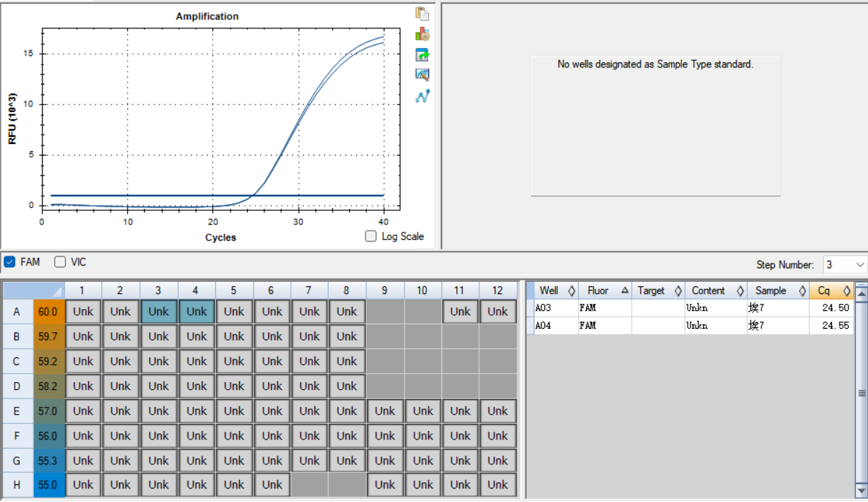Click the Content column header

tap(716, 290)
